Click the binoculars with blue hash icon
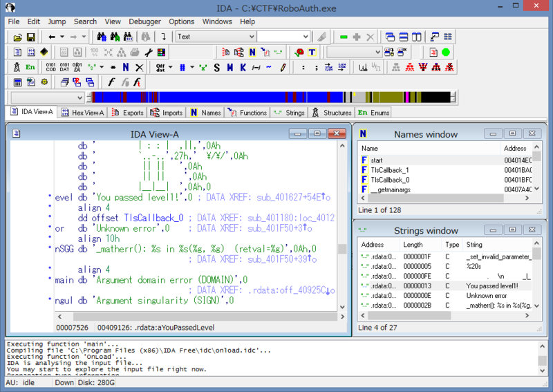553x392 pixels. pyautogui.click(x=102, y=37)
